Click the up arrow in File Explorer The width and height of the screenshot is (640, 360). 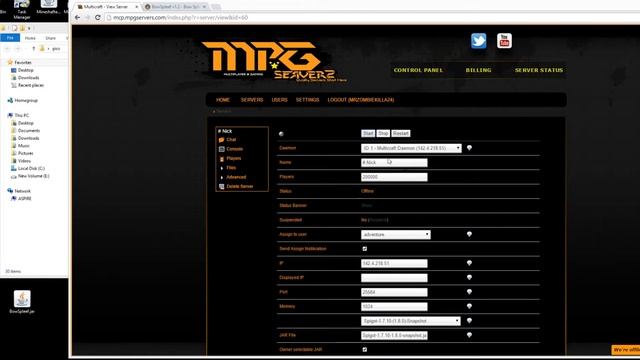pos(33,49)
